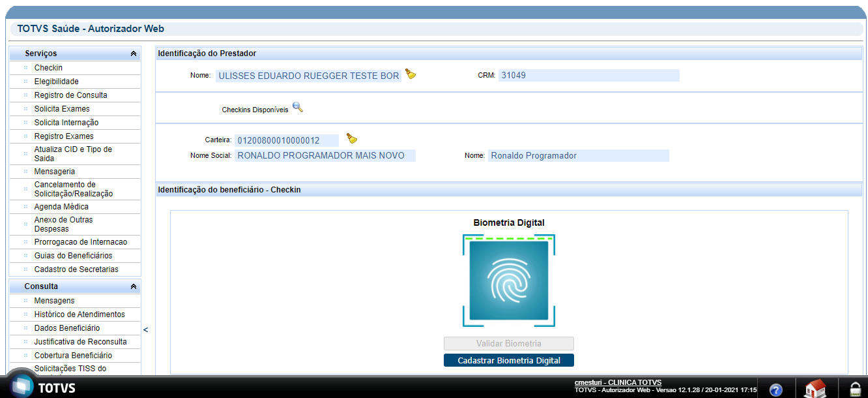Screen dimensions: 868x398
Task: Open Guias do Beneficiários
Action: point(74,256)
